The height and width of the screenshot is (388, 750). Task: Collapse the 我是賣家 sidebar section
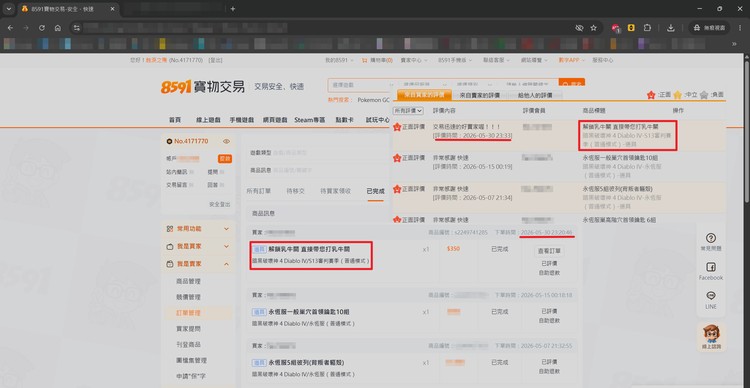(226, 264)
